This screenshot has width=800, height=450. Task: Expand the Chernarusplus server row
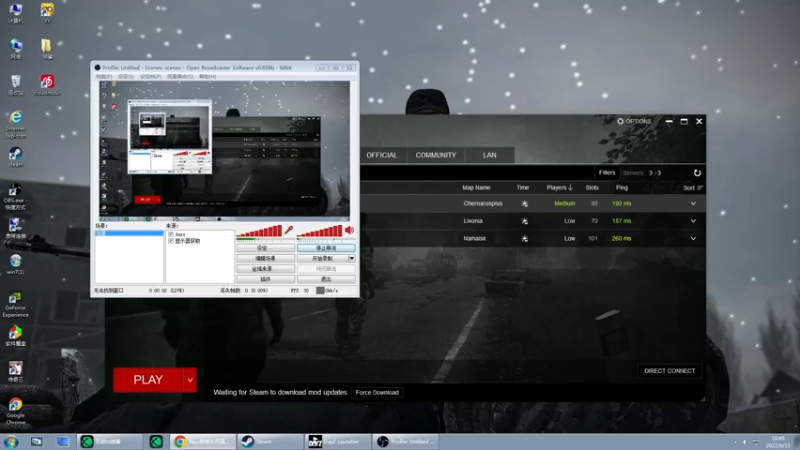pyautogui.click(x=693, y=204)
